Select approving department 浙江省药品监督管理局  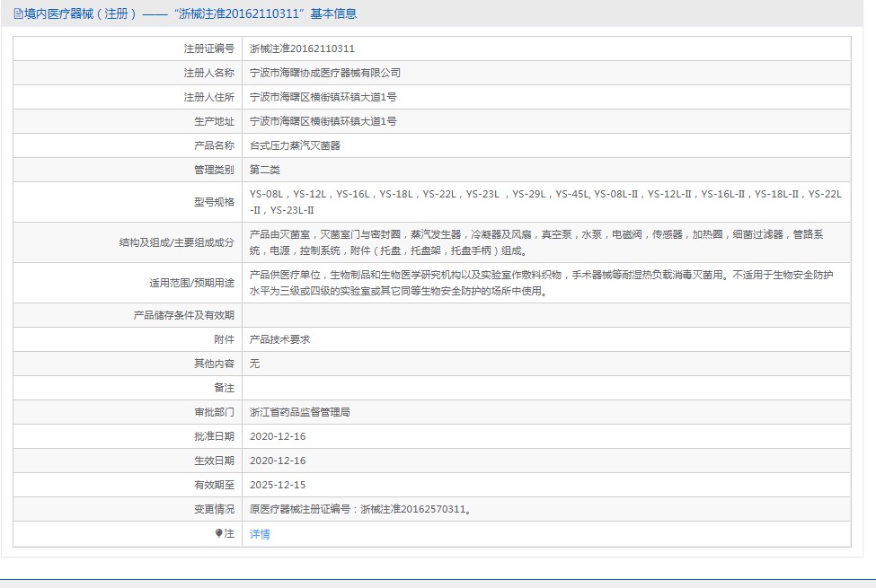coord(300,412)
